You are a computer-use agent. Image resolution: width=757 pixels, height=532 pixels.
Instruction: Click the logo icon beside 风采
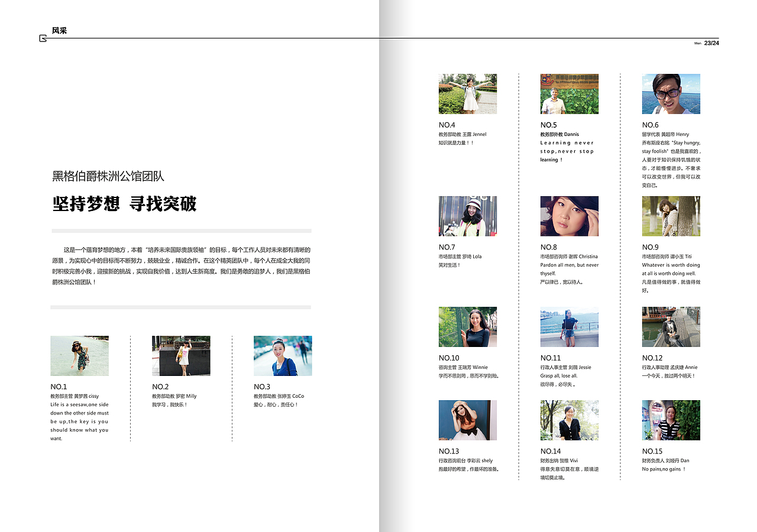(x=43, y=38)
